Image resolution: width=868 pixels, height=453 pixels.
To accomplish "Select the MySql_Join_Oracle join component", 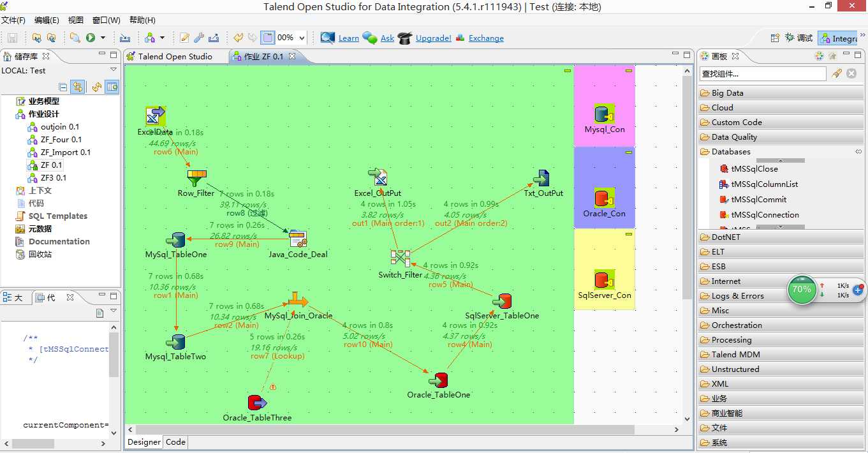I will point(298,301).
